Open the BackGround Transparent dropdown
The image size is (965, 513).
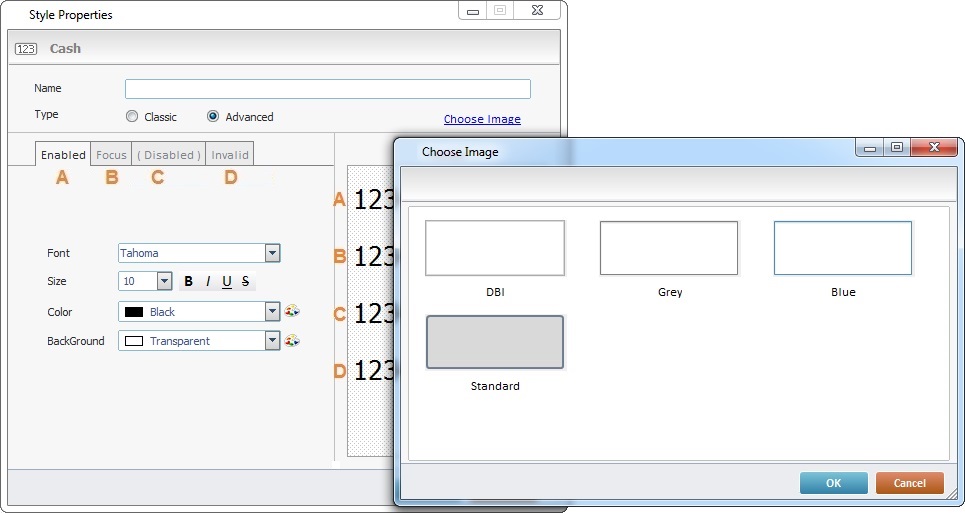coord(272,341)
